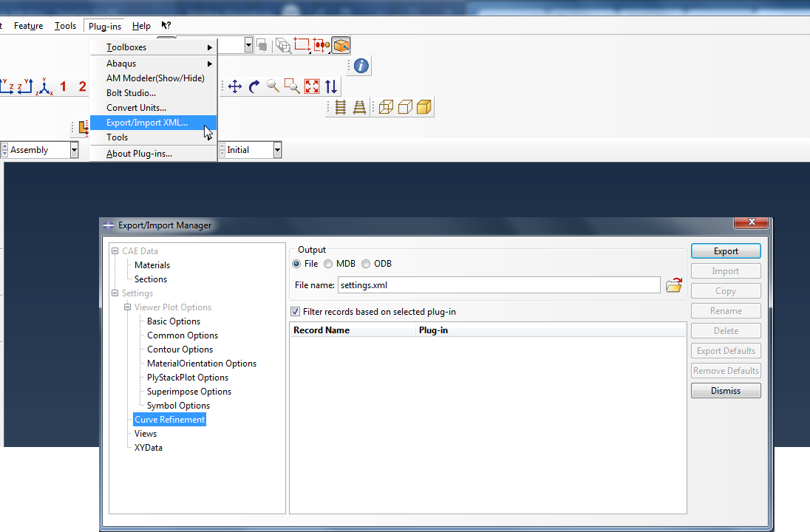This screenshot has width=810, height=532.
Task: Switch render style to Shaded
Action: click(423, 106)
